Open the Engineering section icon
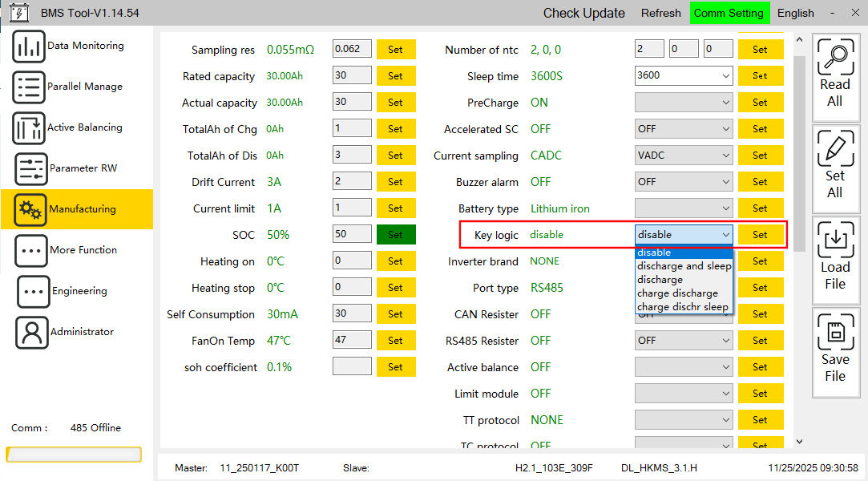The image size is (868, 481). (33, 292)
